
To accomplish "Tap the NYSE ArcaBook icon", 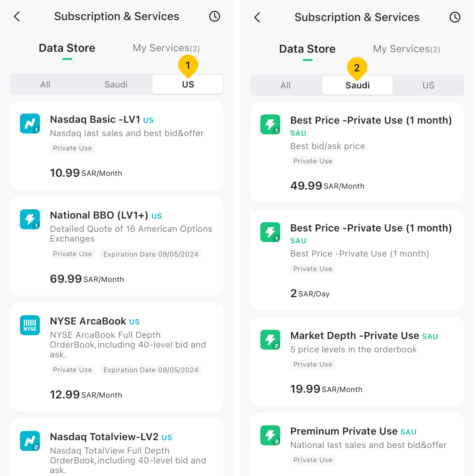I will coord(30,325).
